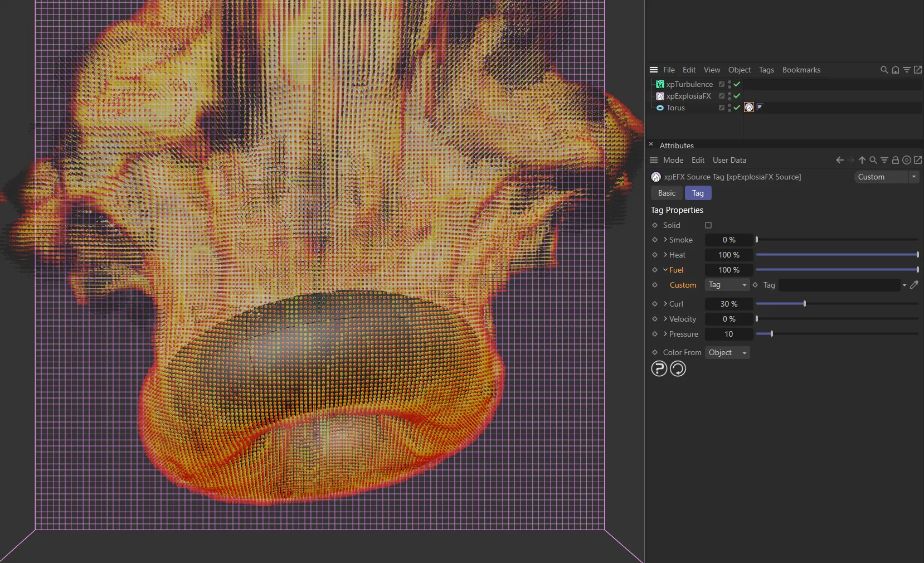Click the xpExplosiaFX object icon
The width and height of the screenshot is (924, 563).
pyautogui.click(x=659, y=96)
